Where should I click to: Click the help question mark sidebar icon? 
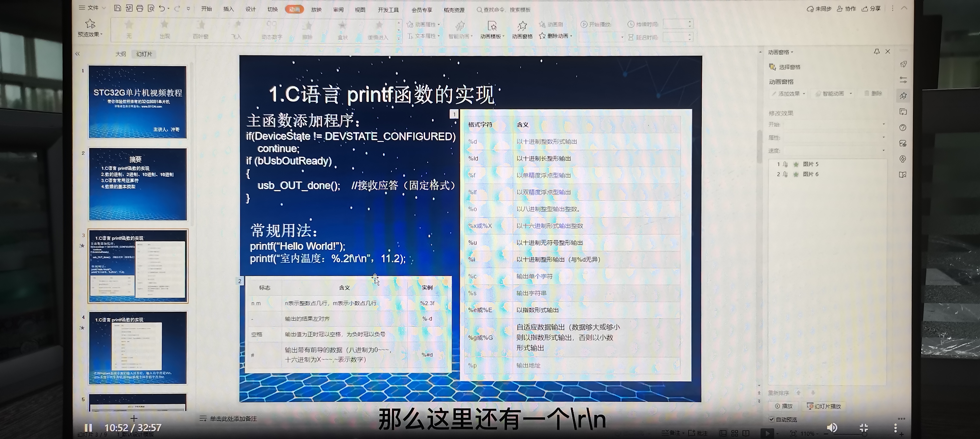[x=903, y=128]
